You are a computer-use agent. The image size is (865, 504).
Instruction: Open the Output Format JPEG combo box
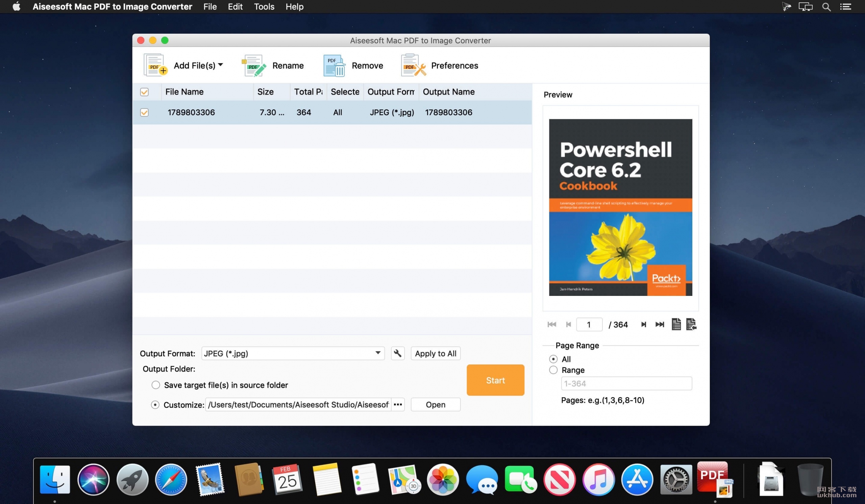[293, 353]
